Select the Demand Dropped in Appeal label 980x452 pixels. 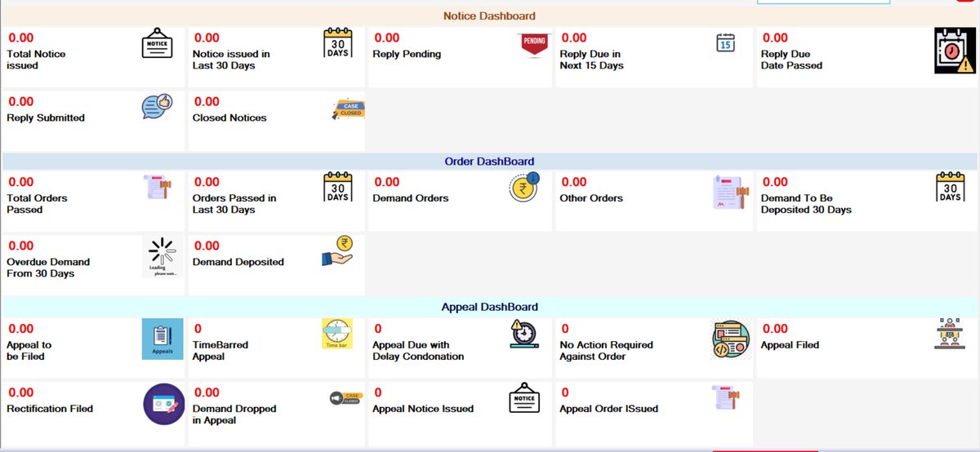tap(234, 414)
